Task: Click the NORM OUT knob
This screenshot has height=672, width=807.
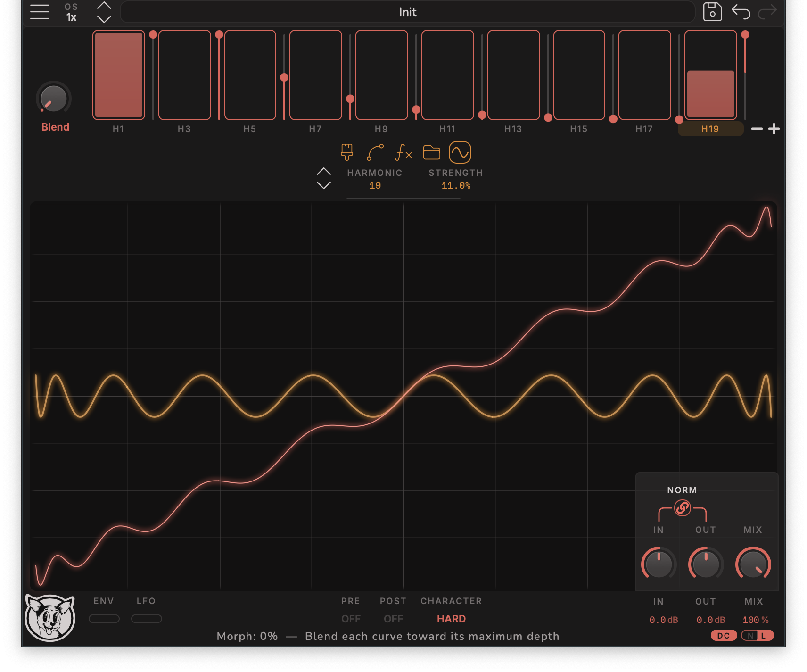Action: (x=706, y=564)
